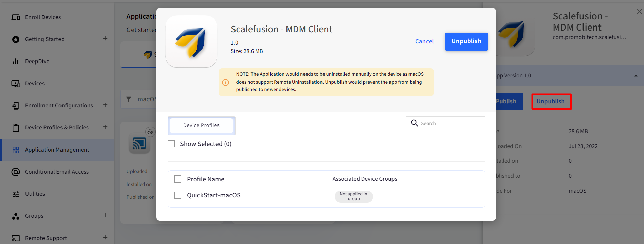Click the Conditional Email Access at-sign icon
The width and height of the screenshot is (644, 244).
coord(16,172)
